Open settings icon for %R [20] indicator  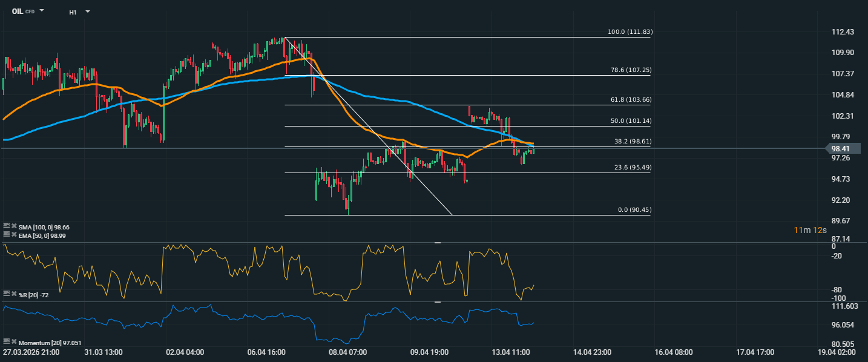point(6,294)
